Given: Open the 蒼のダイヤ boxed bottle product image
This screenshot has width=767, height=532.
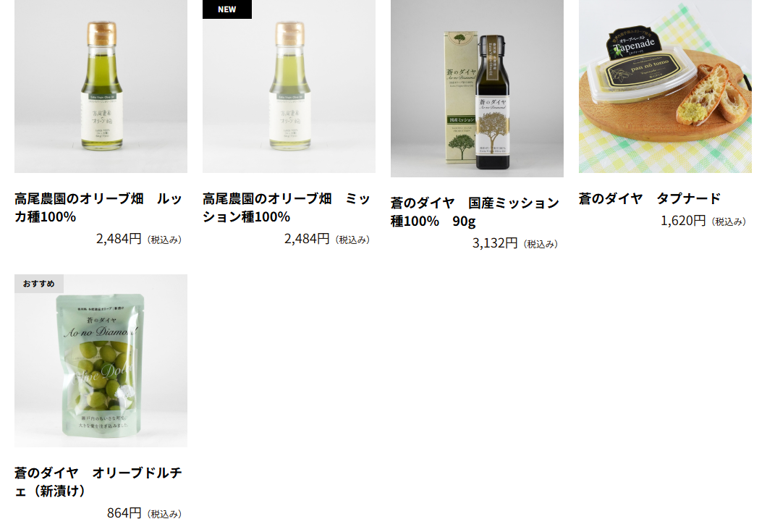Looking at the screenshot, I should click(x=477, y=88).
